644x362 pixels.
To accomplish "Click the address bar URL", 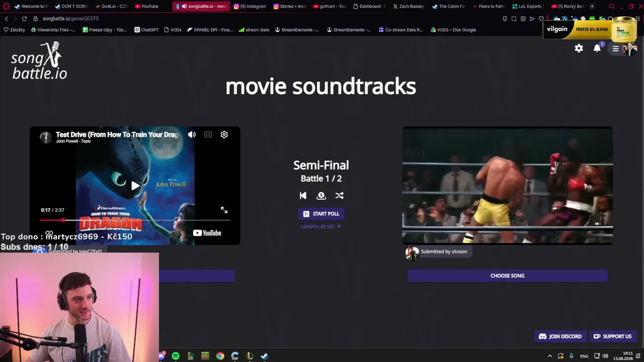I will (70, 19).
